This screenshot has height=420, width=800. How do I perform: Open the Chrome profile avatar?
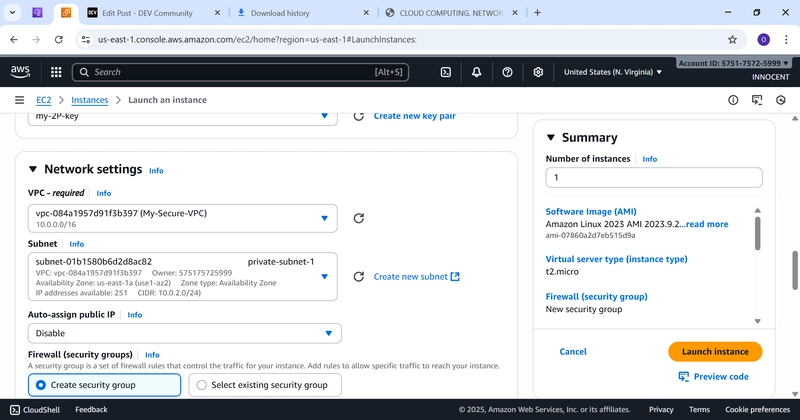tap(763, 39)
